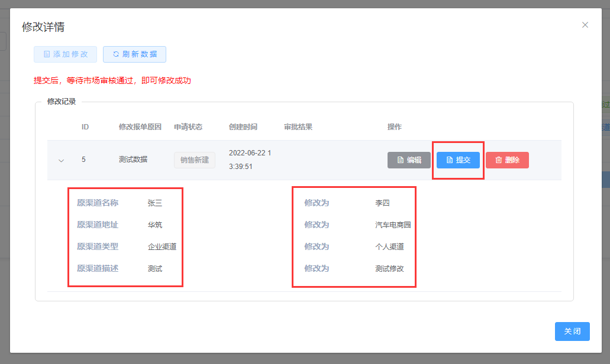Viewport: 610px width, 364px height.
Task: Click the 申请状态 column header
Action: point(188,127)
